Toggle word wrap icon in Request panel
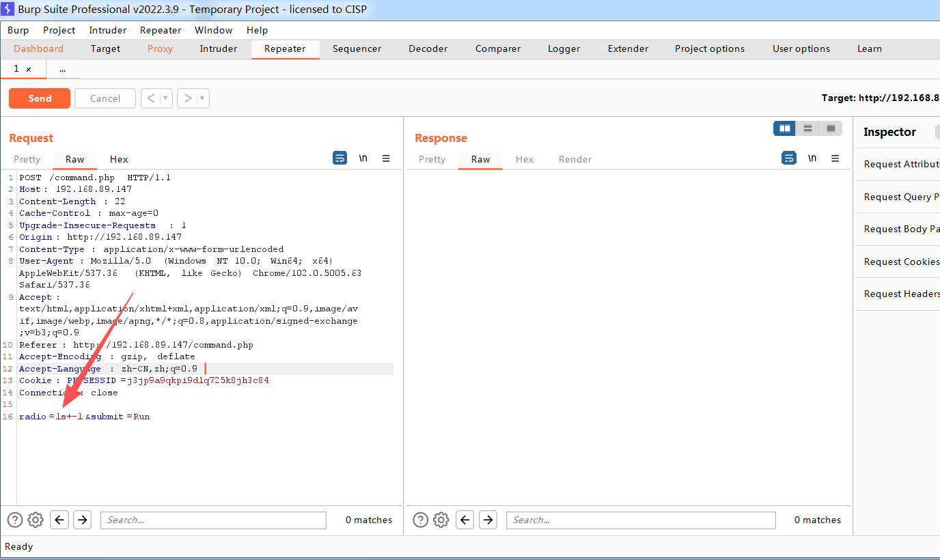 [x=340, y=158]
